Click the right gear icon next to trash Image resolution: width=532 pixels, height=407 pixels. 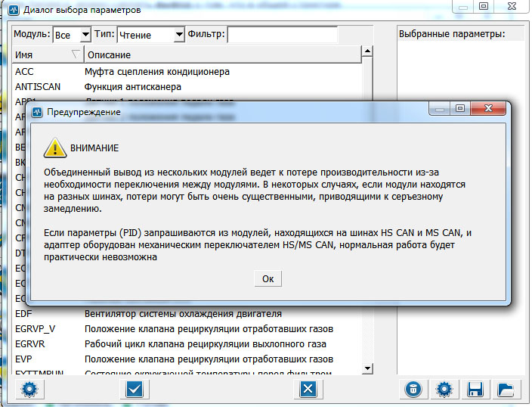[x=444, y=389]
